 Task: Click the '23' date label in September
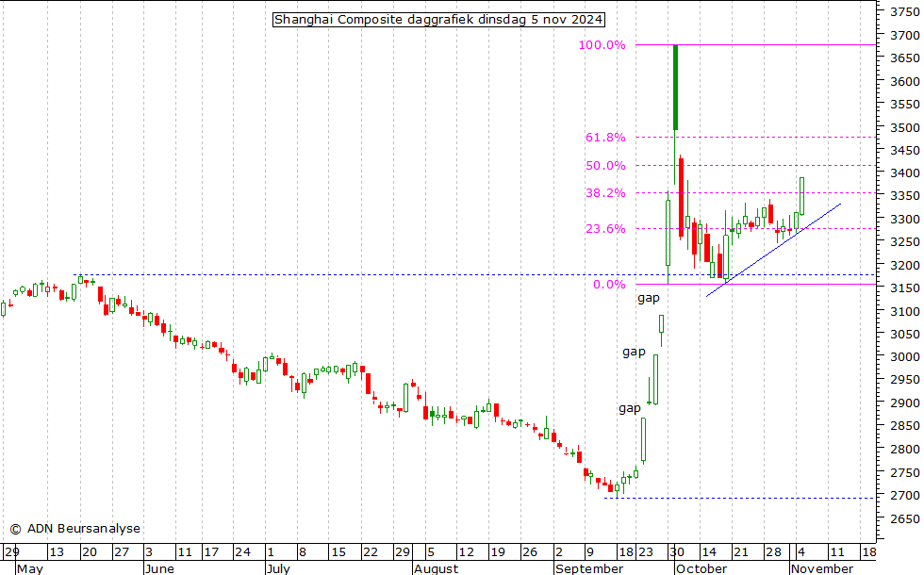coord(646,552)
